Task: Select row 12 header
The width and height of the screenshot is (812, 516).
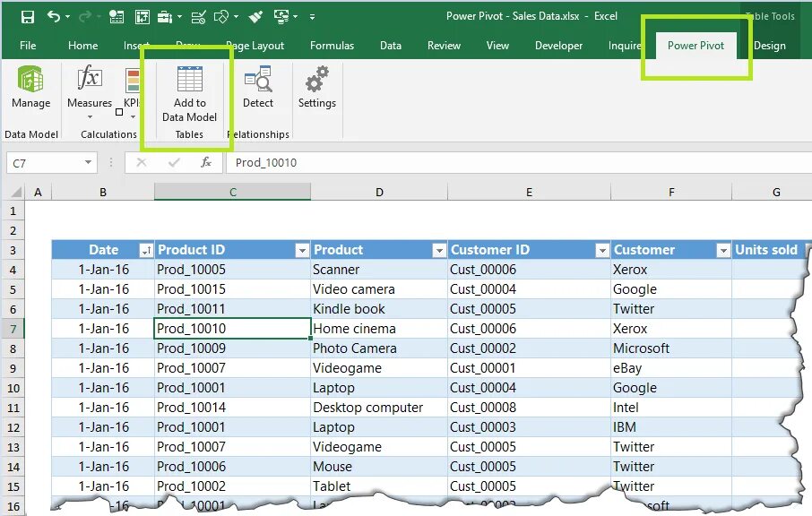Action: [x=13, y=427]
